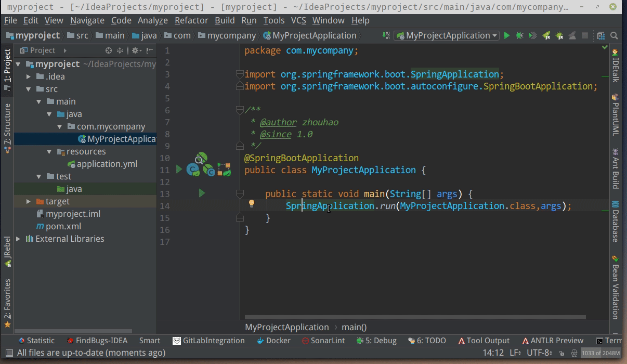Open PlantUML side panel
The width and height of the screenshot is (627, 364).
click(615, 114)
